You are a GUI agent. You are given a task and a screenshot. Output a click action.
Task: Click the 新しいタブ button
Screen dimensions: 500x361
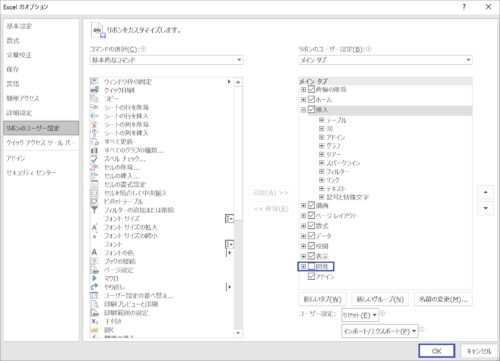click(x=322, y=299)
